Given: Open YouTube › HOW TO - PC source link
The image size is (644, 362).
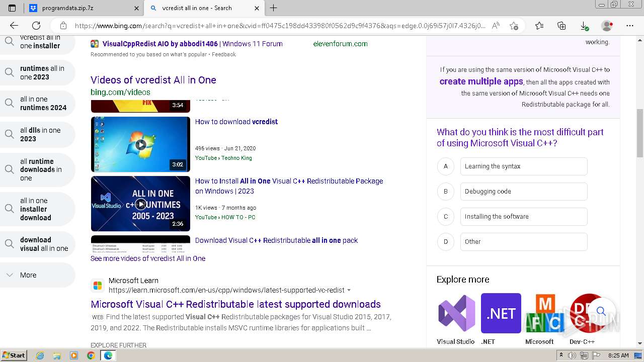Looking at the screenshot, I should (x=225, y=217).
